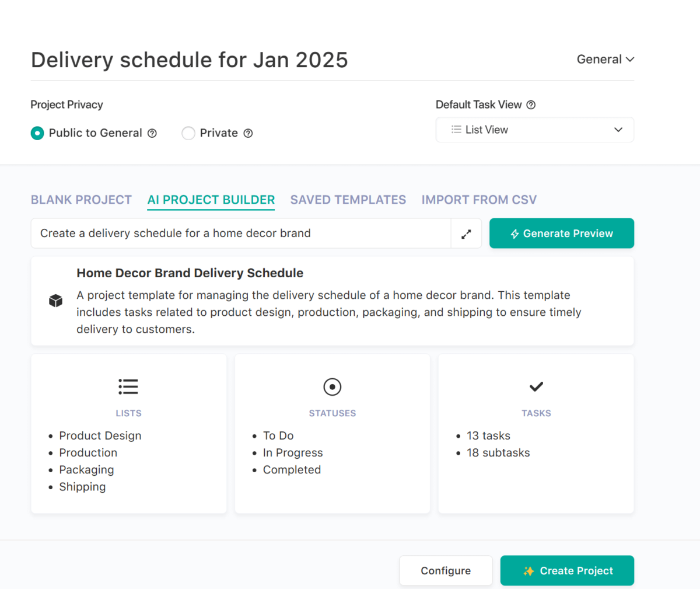Click the help icon next to Default Task View

click(531, 104)
